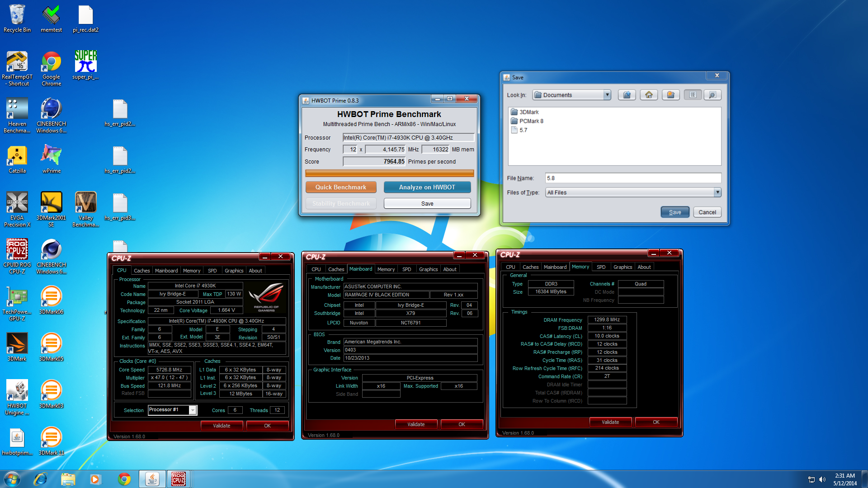Select the hwbotprim desktop file icon
Screen dimensions: 868x488
tap(17, 441)
